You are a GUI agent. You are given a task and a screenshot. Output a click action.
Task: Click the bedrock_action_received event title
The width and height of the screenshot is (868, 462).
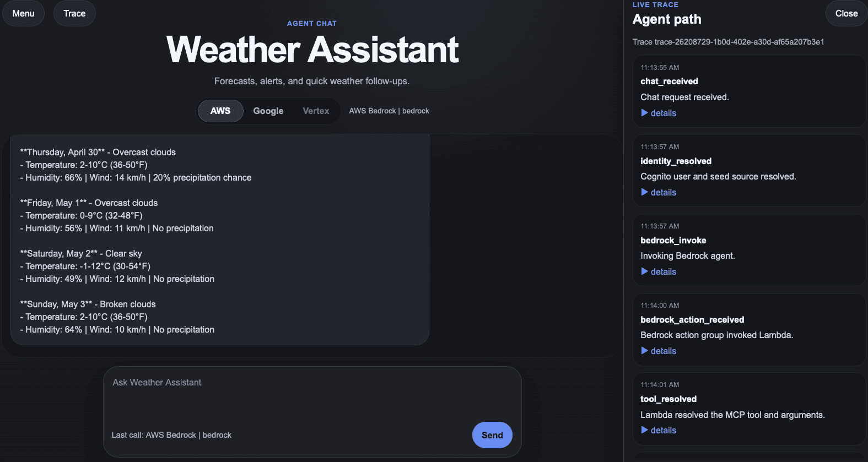pyautogui.click(x=692, y=319)
